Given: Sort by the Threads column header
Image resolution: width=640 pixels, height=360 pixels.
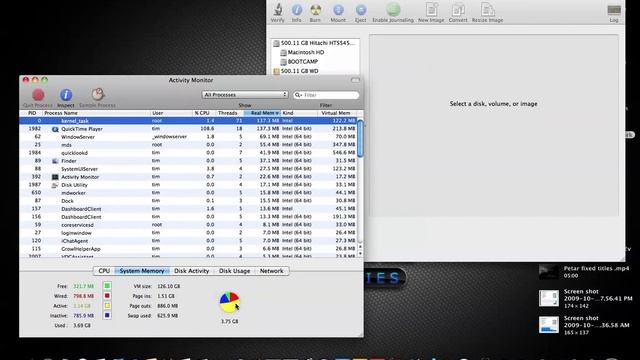Looking at the screenshot, I should [229, 113].
